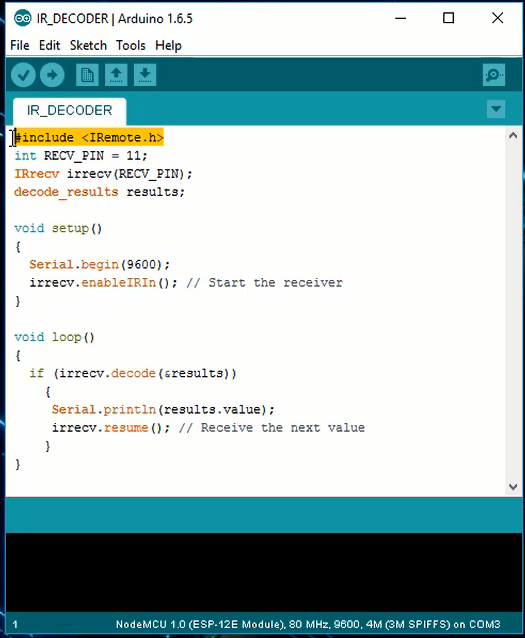The image size is (525, 638).
Task: Click the IRrecv irrecv(RECV_PIN); line
Action: coord(103,174)
